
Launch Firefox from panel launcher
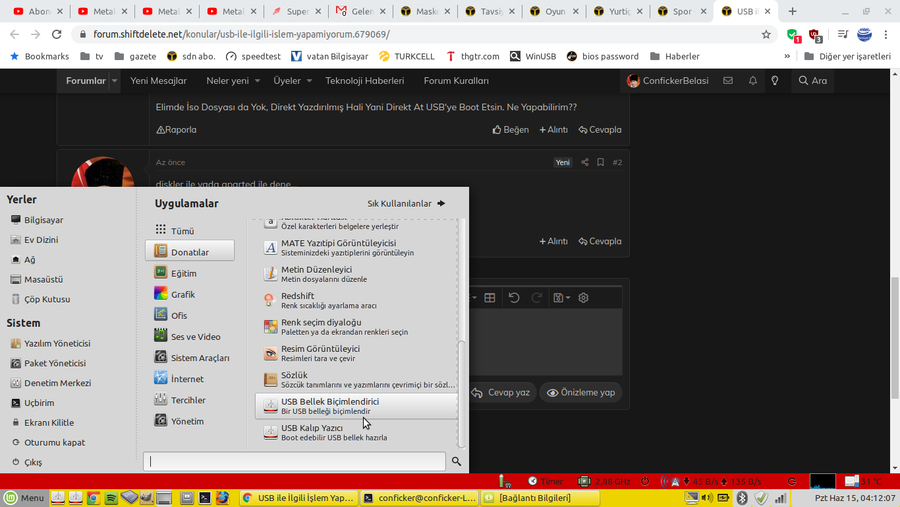[222, 498]
